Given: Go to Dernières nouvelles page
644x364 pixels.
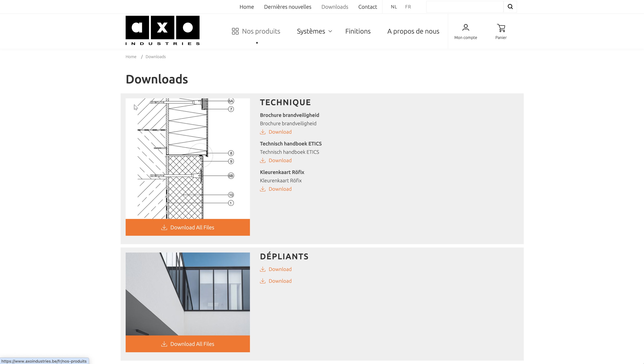Looking at the screenshot, I should tap(288, 7).
